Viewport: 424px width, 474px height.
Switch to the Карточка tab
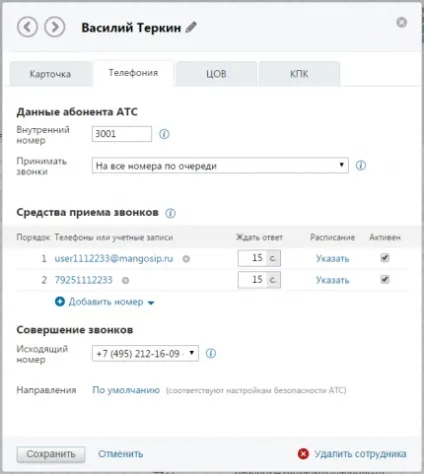pos(50,74)
